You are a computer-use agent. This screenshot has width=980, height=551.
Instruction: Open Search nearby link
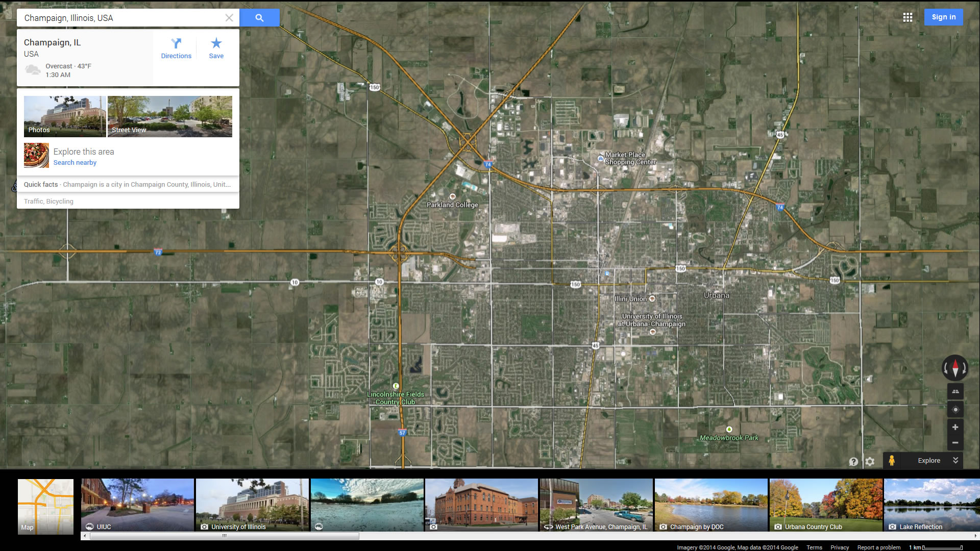click(75, 163)
